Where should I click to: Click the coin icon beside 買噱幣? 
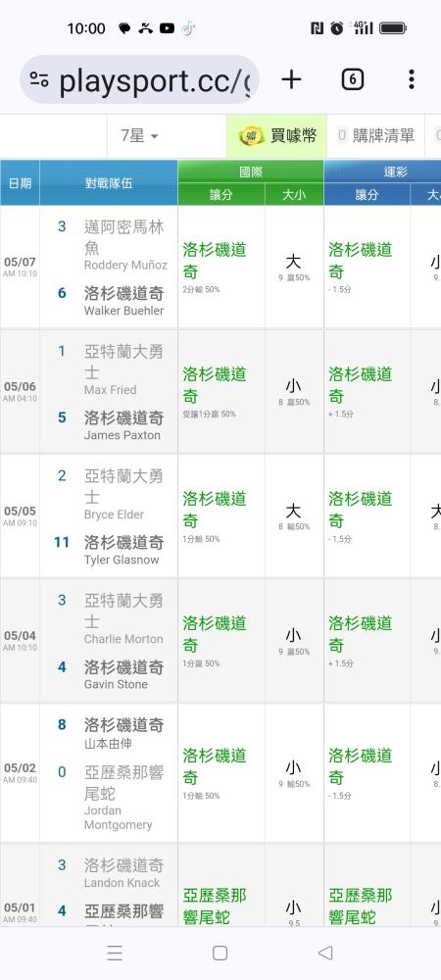point(251,135)
